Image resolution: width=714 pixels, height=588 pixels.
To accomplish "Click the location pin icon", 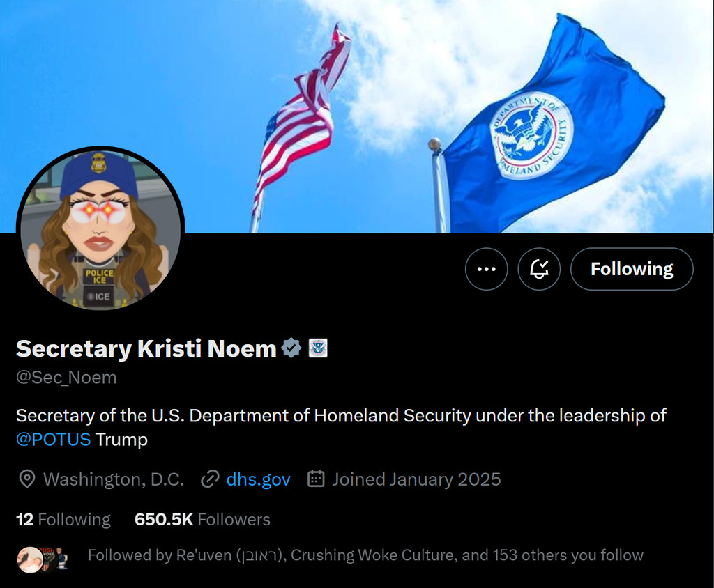I will 27,479.
